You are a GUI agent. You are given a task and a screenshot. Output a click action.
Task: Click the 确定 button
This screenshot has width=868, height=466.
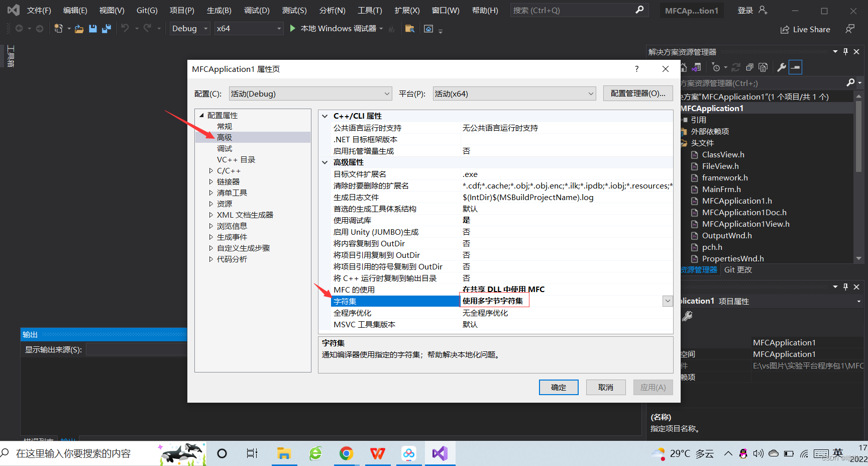tap(559, 388)
